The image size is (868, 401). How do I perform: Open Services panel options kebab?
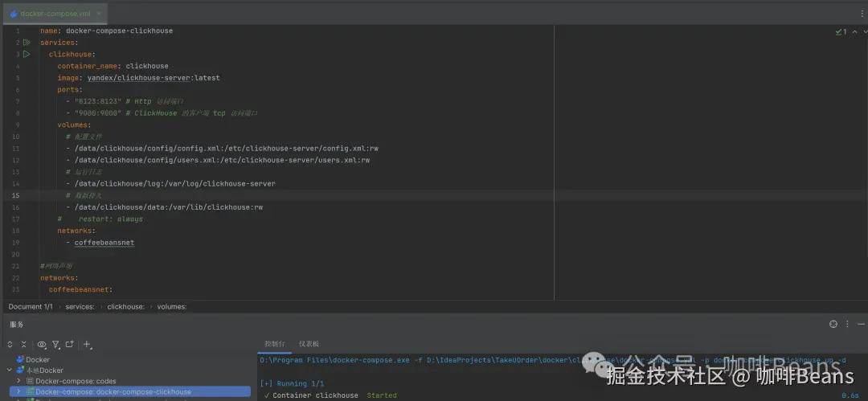coord(848,325)
